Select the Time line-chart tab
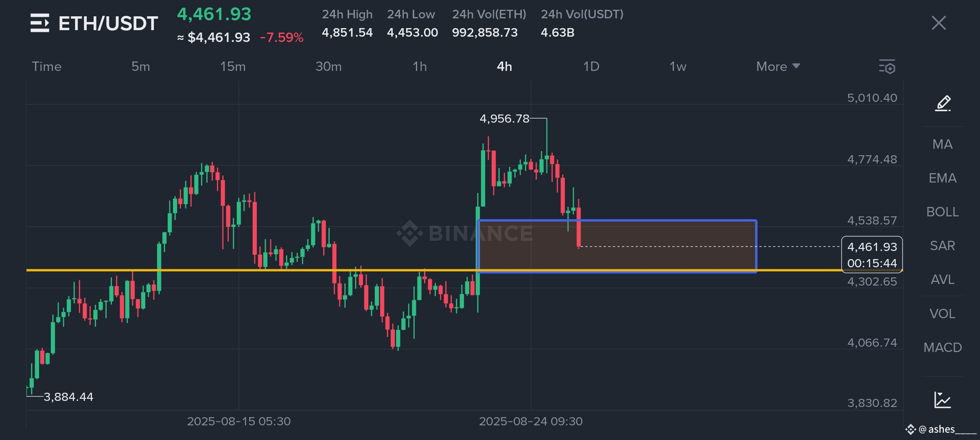 46,66
